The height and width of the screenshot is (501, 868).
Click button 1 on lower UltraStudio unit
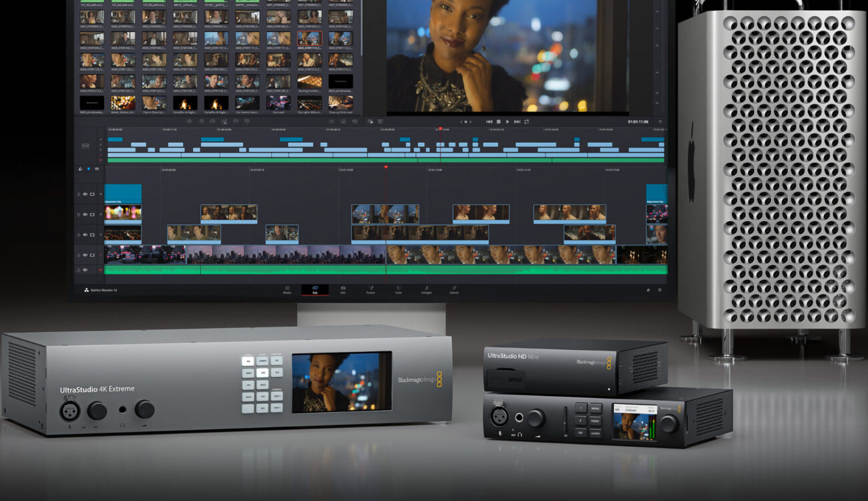point(580,408)
